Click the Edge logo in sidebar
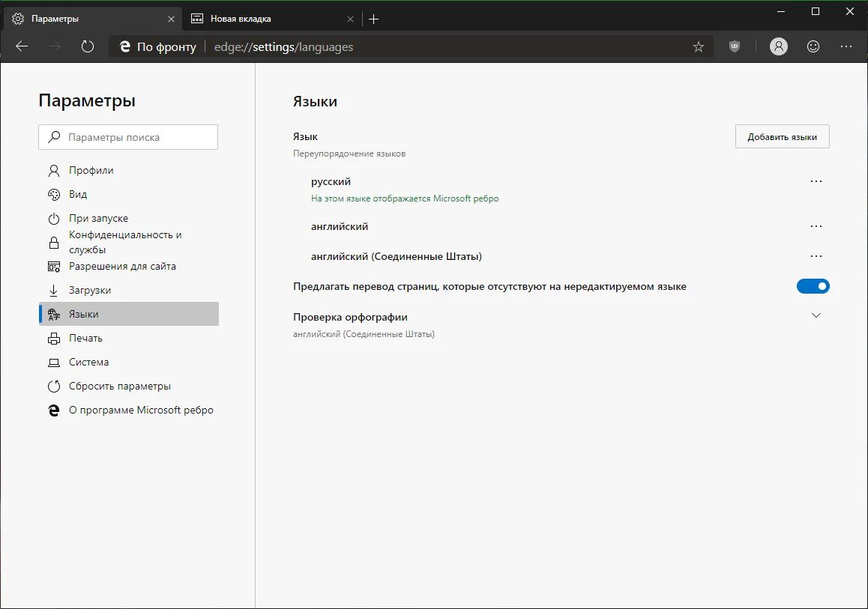This screenshot has width=868, height=609. coord(54,410)
